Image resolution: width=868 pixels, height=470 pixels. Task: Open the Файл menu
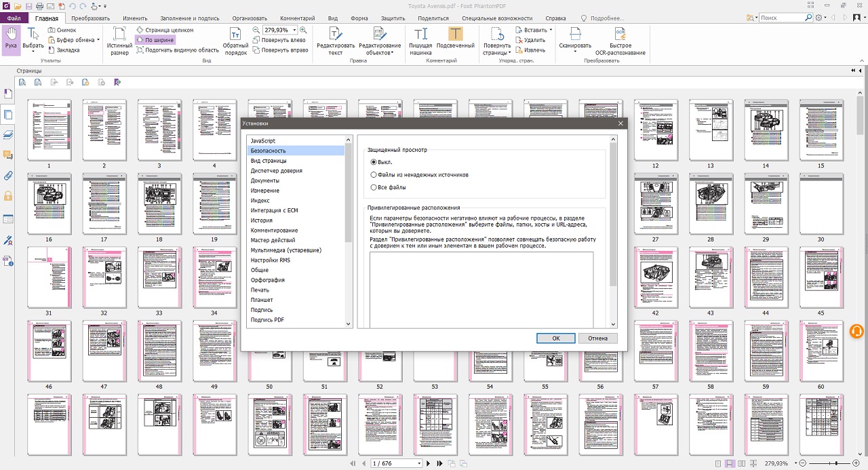14,18
